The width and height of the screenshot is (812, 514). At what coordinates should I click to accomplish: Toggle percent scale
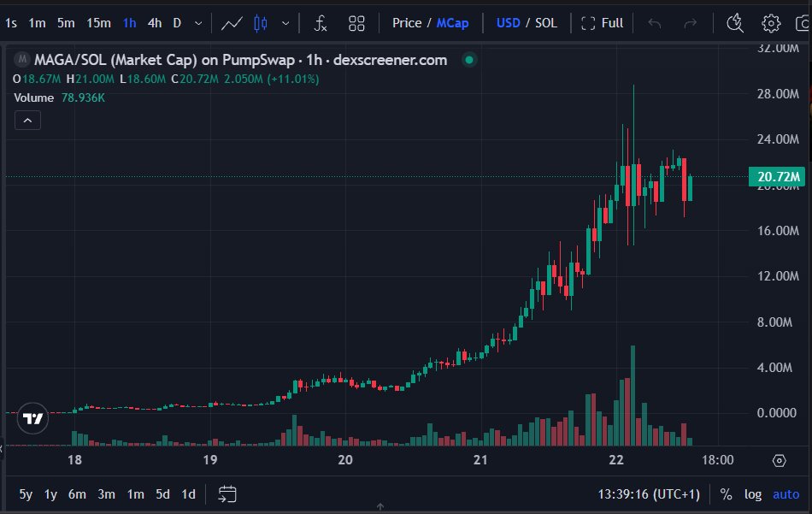click(726, 494)
